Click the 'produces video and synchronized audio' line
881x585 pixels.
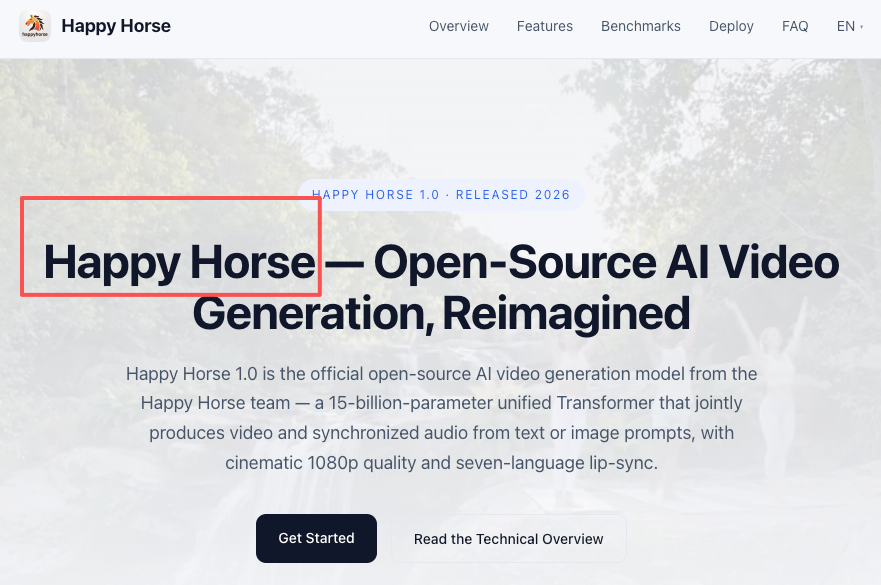point(441,434)
